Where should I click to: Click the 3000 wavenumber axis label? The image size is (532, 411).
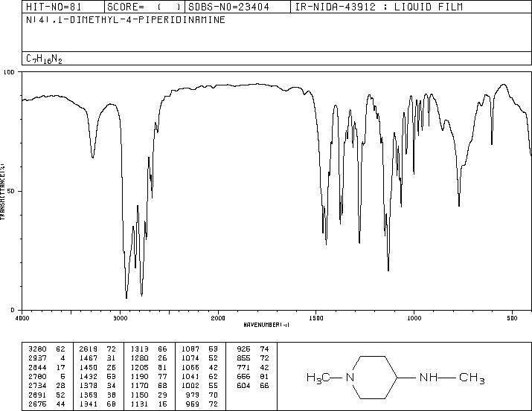coord(120,318)
